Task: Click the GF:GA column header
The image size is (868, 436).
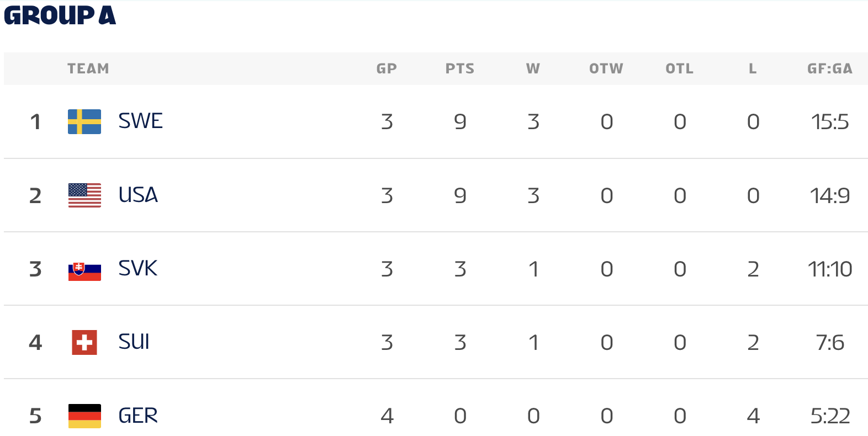Action: point(829,69)
